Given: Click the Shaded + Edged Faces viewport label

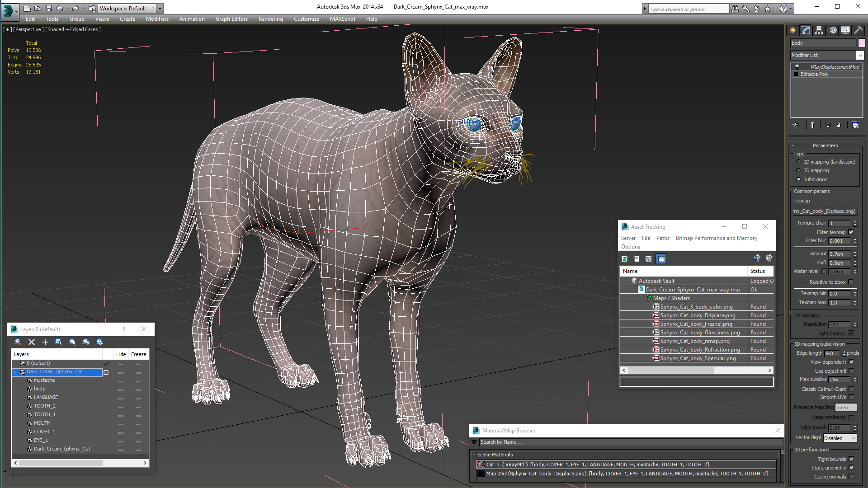Looking at the screenshot, I should tap(73, 29).
